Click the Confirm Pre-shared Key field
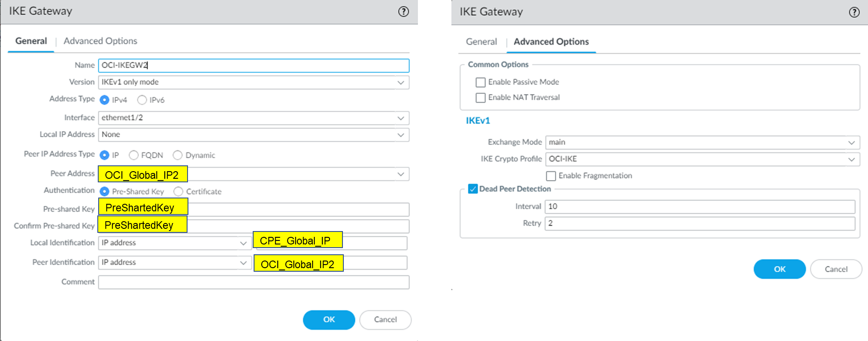 tap(254, 226)
